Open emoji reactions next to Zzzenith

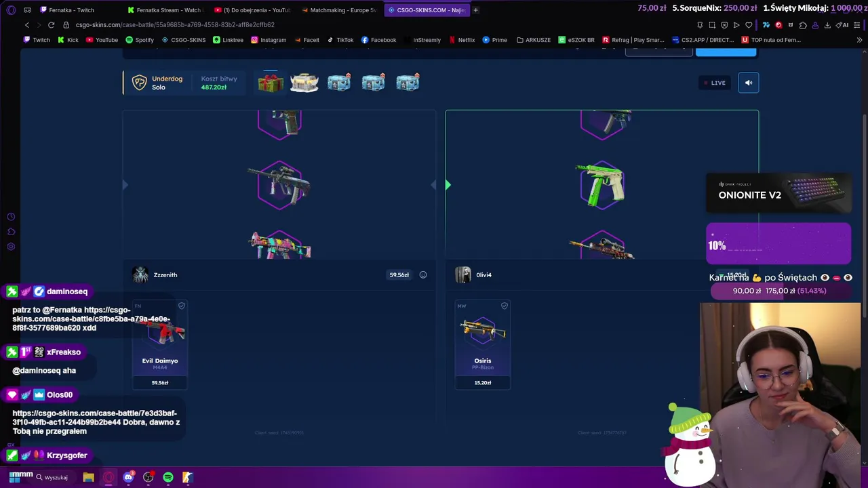423,274
